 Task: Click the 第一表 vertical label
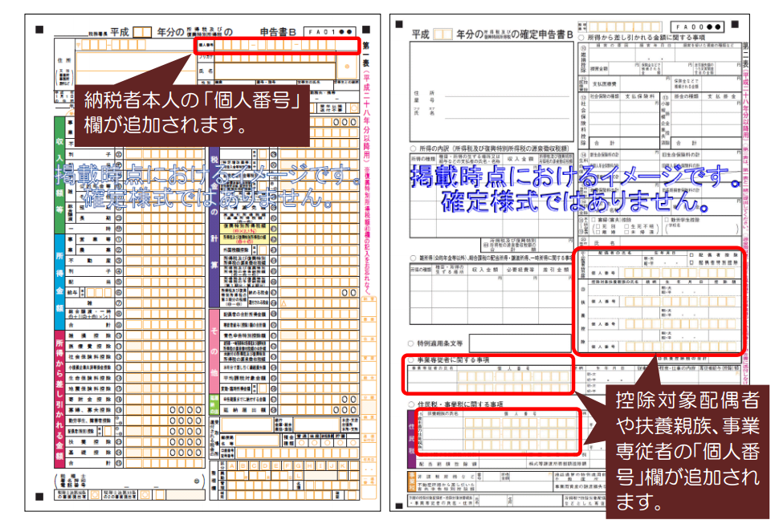click(365, 54)
